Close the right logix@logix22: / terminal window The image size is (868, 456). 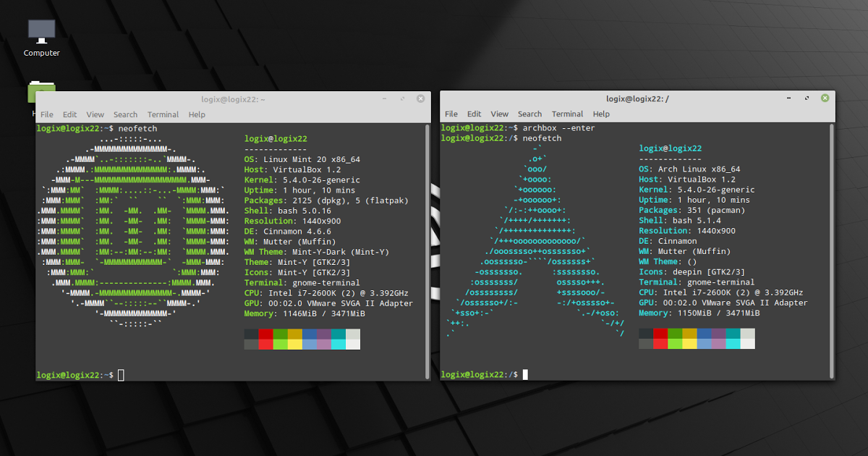click(x=824, y=98)
